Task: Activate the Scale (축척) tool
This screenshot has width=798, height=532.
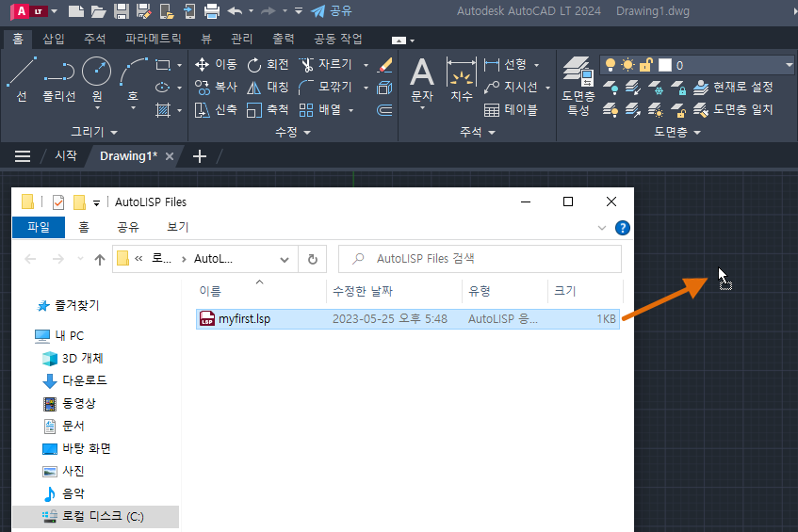Action: coord(268,109)
